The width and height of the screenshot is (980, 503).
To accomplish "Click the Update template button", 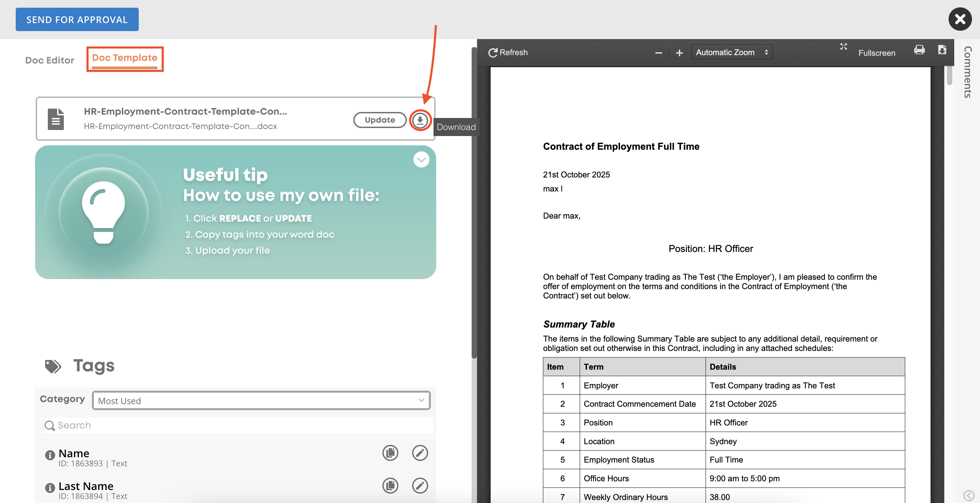I will point(379,120).
